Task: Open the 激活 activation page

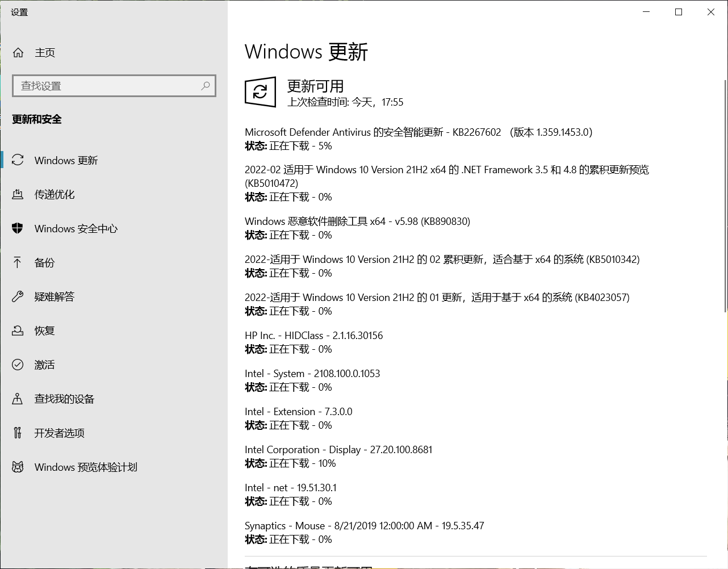Action: pos(114,365)
